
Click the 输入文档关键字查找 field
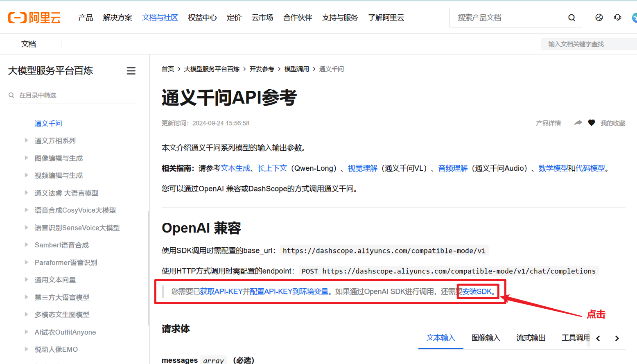click(x=589, y=44)
